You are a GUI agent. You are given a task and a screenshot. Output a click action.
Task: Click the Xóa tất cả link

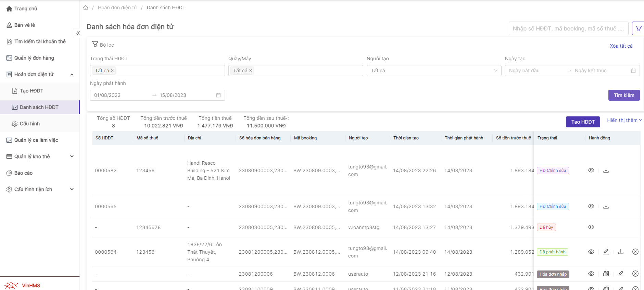621,46
